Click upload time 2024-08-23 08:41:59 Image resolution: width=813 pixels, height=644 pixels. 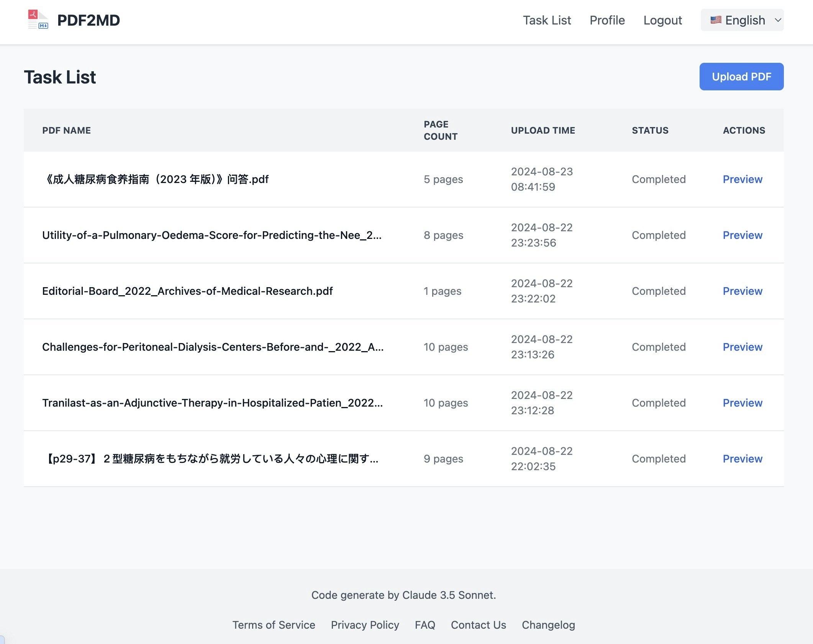pyautogui.click(x=542, y=179)
